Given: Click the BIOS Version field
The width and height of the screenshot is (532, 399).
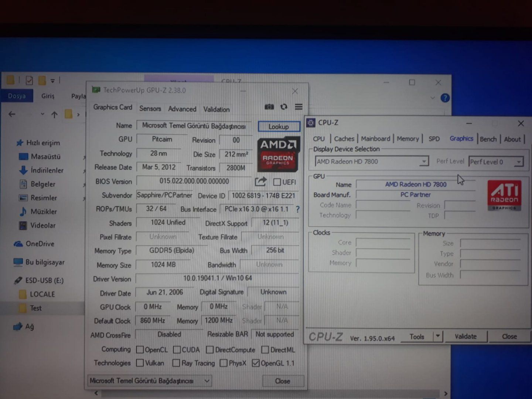Looking at the screenshot, I should 194,181.
